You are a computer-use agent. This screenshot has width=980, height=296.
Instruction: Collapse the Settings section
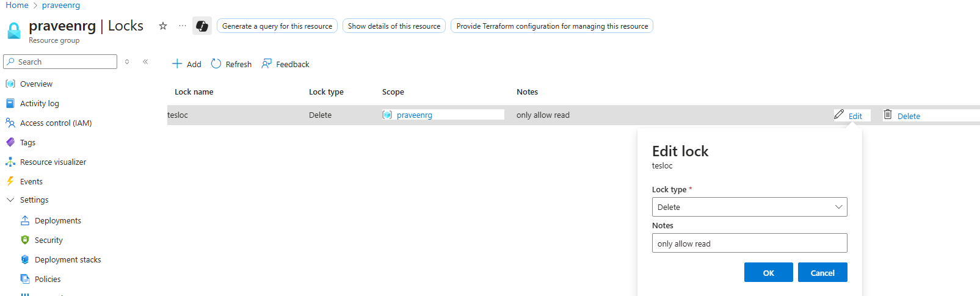[10, 200]
